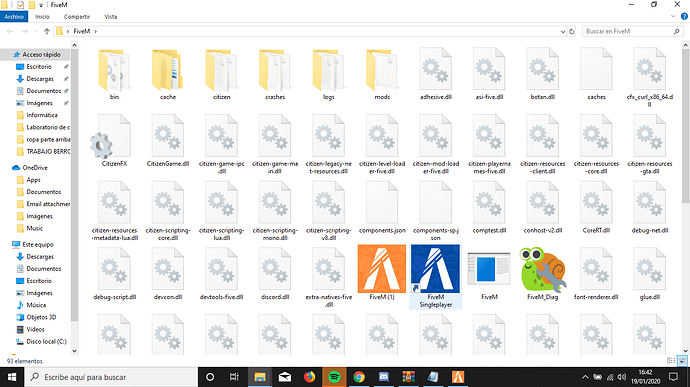This screenshot has width=690, height=387.
Task: Show hidden system tray icons
Action: pos(585,377)
